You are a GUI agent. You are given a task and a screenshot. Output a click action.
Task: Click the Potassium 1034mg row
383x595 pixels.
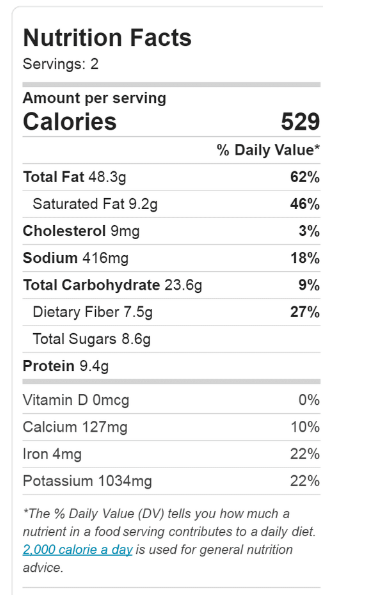(172, 481)
